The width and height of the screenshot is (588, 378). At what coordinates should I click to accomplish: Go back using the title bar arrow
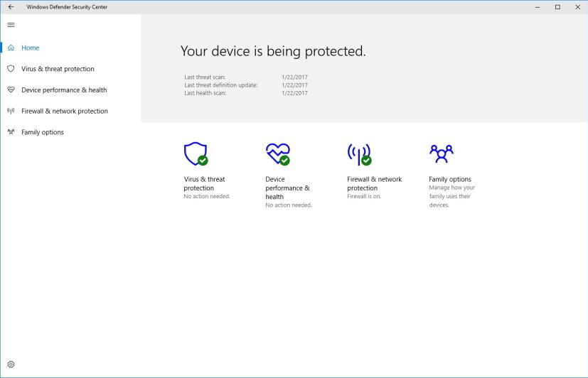(x=11, y=7)
